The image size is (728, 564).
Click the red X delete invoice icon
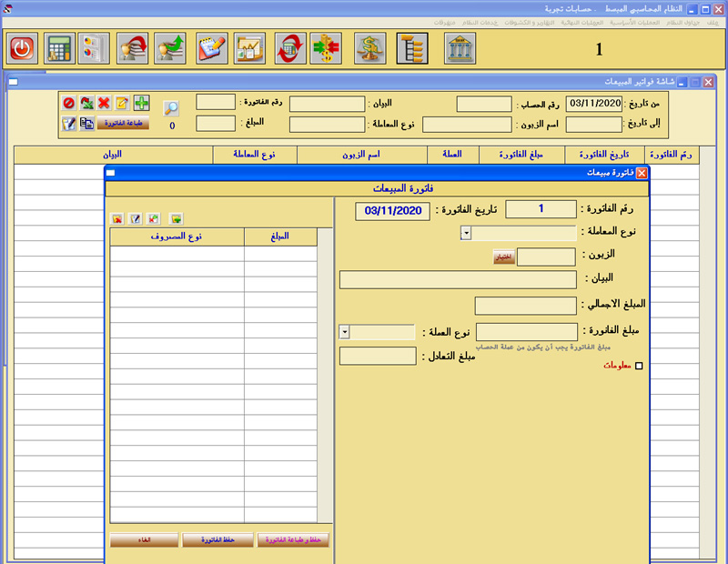pyautogui.click(x=105, y=103)
